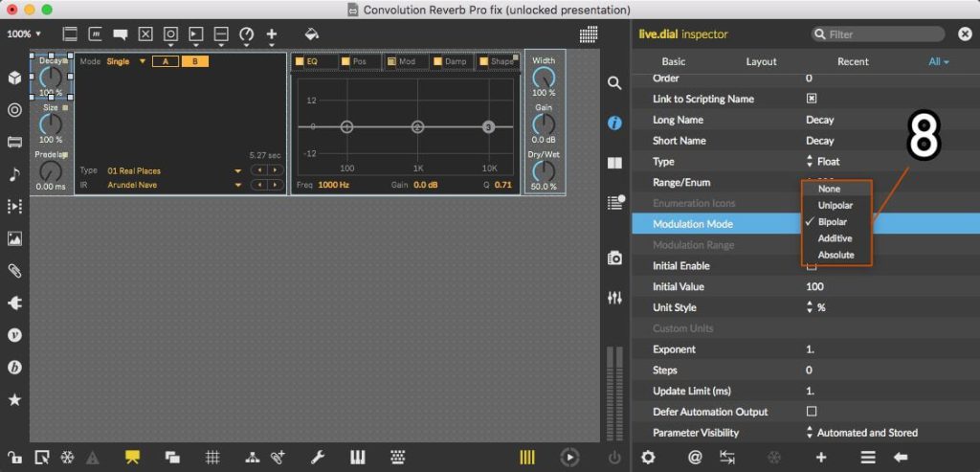Open the 100% zoom dropdown
Viewport: 980px width, 472px height.
[24, 34]
